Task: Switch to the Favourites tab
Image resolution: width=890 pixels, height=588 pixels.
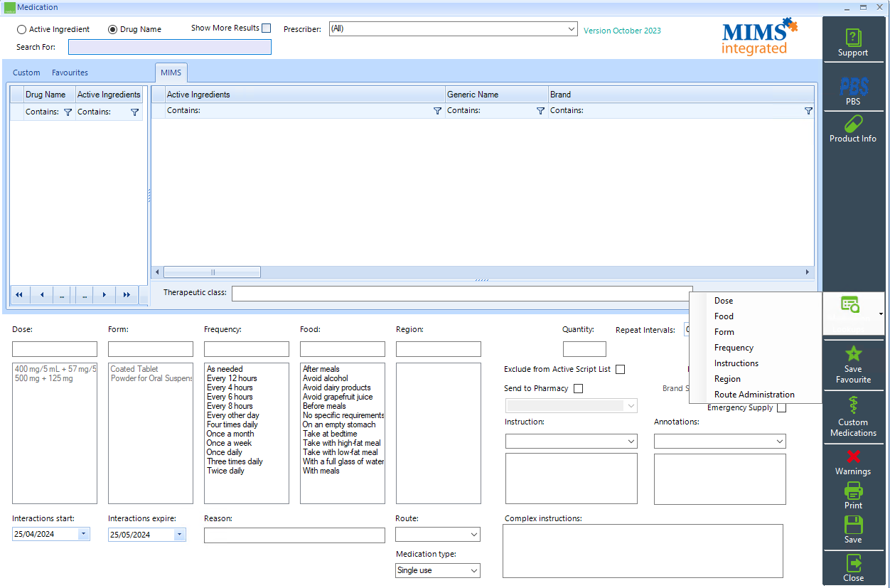Action: click(70, 73)
